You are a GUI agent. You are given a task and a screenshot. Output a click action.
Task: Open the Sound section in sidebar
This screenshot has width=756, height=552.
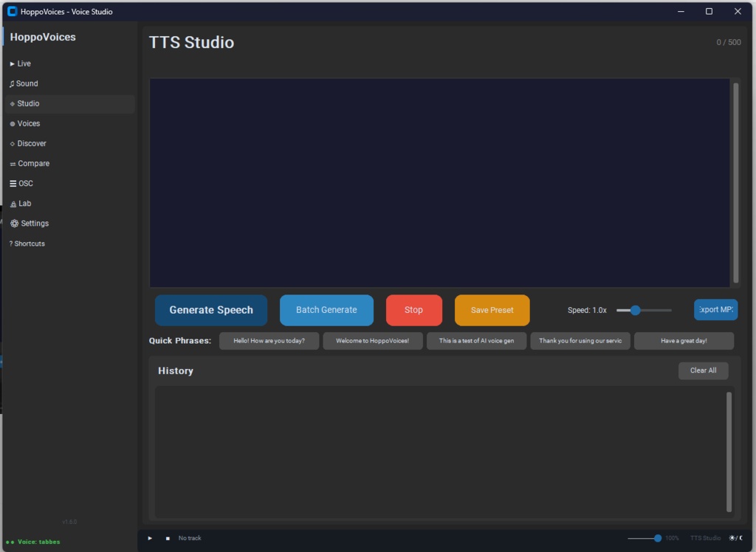(x=70, y=83)
